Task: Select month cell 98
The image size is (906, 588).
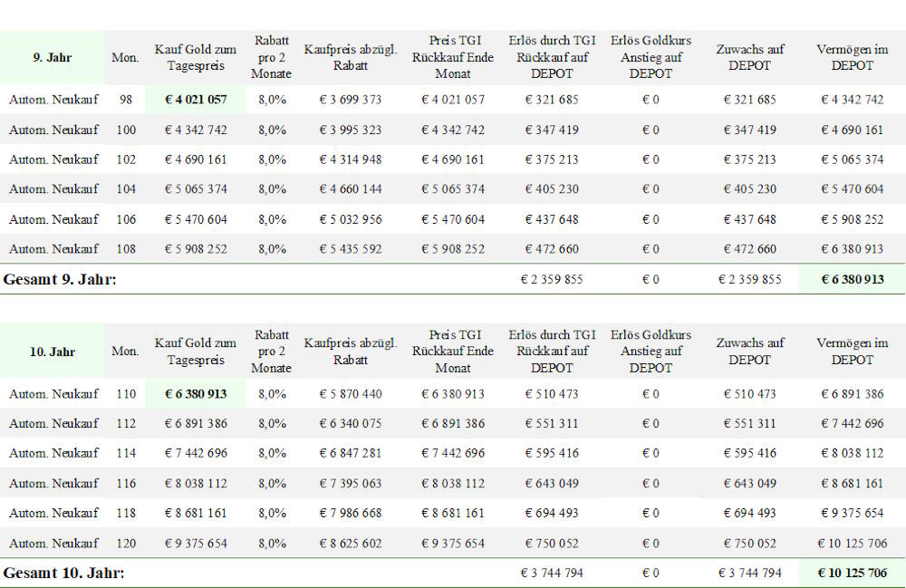Action: click(x=125, y=100)
